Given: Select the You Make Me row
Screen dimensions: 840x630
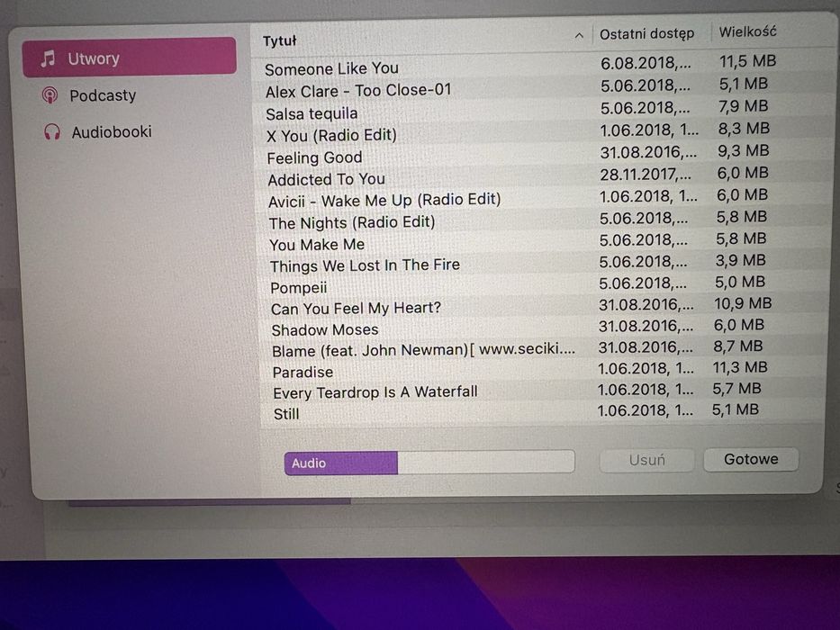Looking at the screenshot, I should tap(541, 242).
